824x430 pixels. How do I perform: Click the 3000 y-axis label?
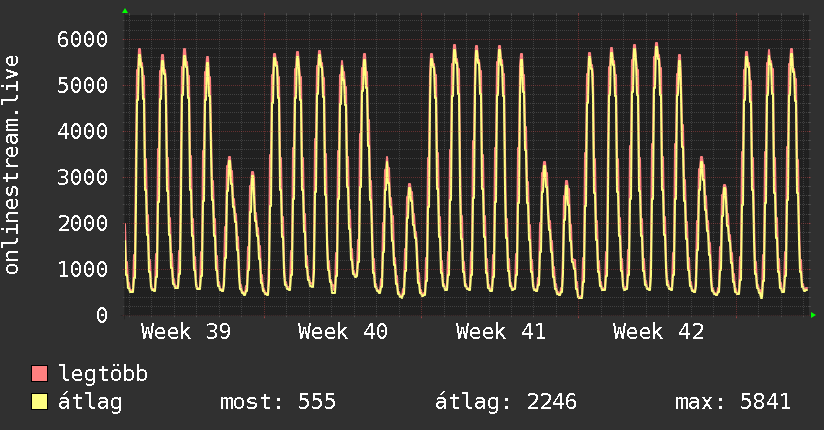[x=83, y=177]
